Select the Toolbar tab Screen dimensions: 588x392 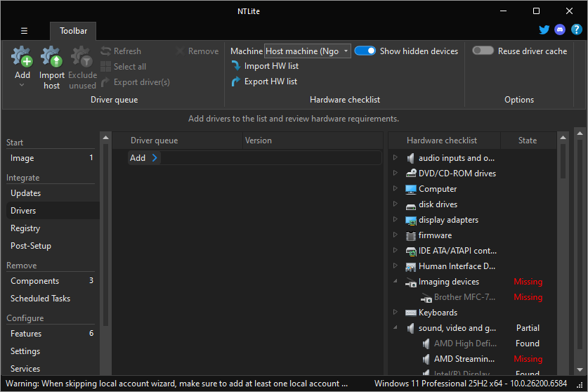(73, 31)
